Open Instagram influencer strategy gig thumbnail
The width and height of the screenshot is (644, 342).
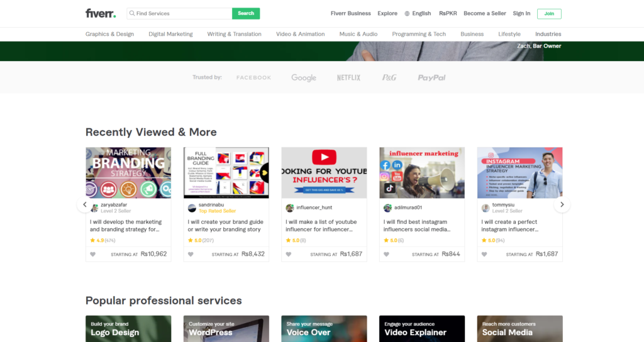(520, 173)
